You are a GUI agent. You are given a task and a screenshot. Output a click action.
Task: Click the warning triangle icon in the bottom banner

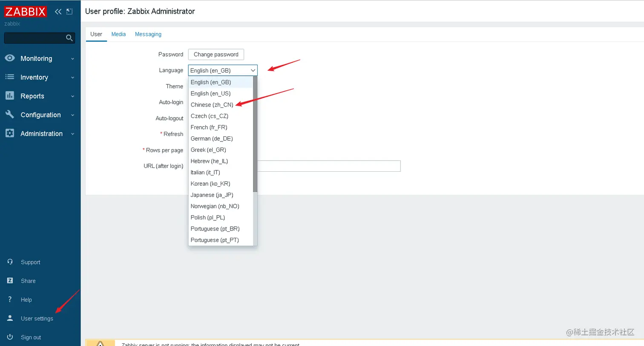point(100,343)
